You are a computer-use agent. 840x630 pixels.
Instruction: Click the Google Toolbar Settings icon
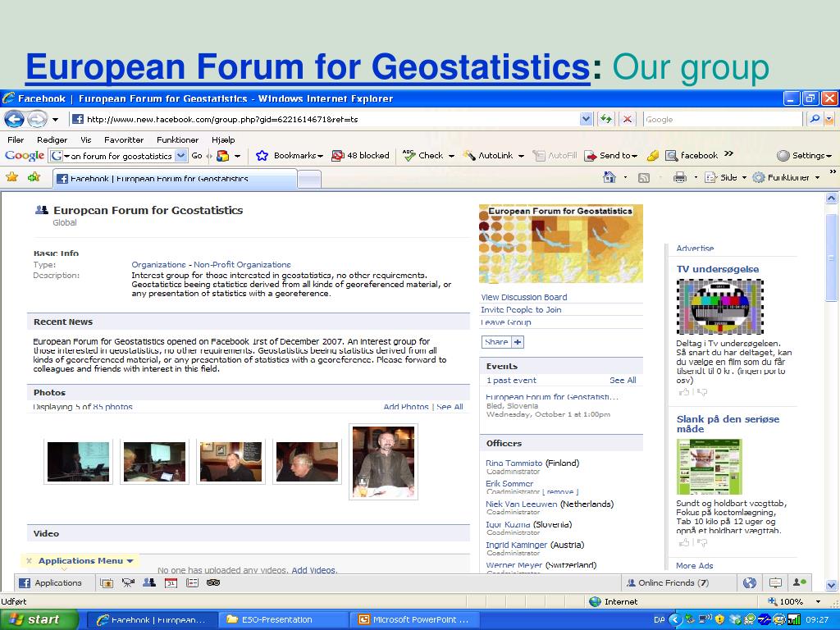(783, 155)
